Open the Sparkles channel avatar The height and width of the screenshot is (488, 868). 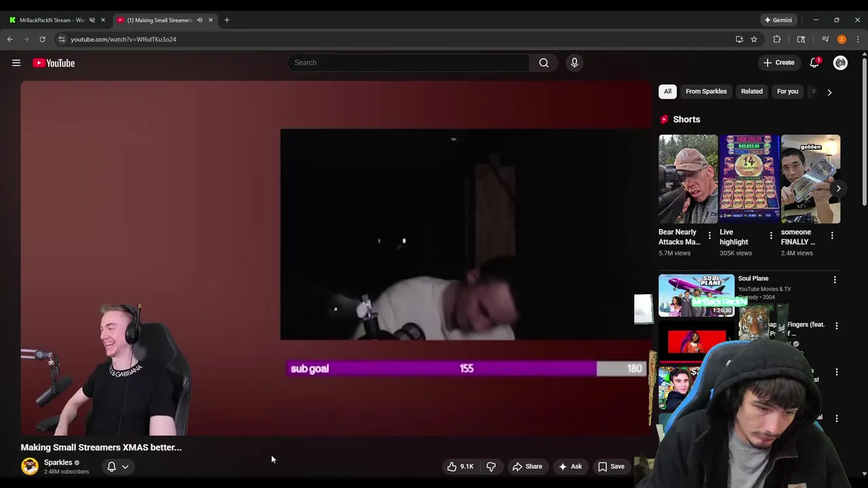point(30,466)
